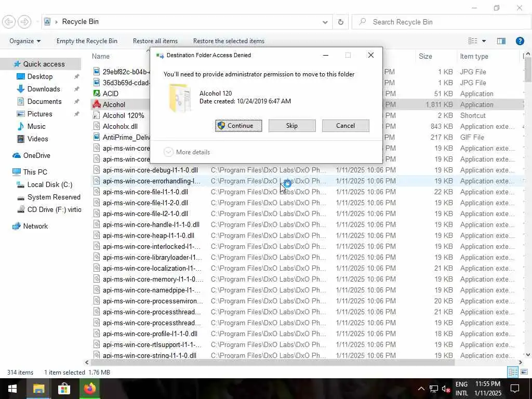Viewport: 532px width, 399px height.
Task: Click Empty the Recycle Bin
Action: click(x=87, y=41)
